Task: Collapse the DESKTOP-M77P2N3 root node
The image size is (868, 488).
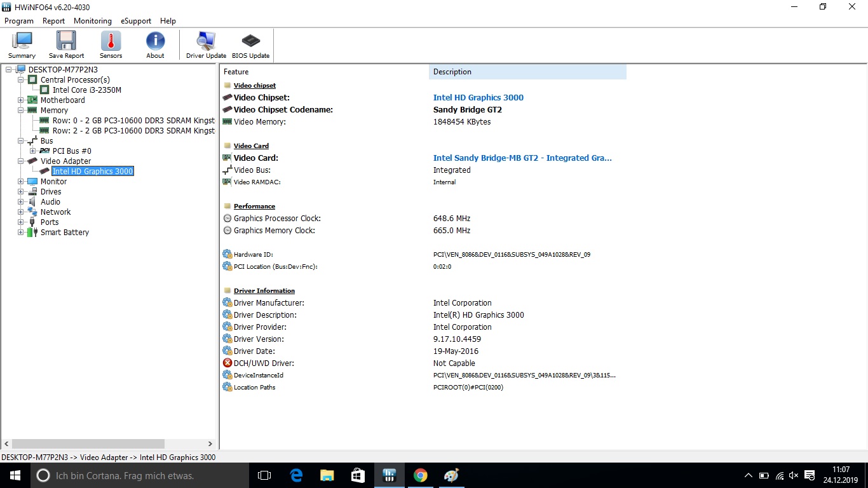Action: pos(8,70)
